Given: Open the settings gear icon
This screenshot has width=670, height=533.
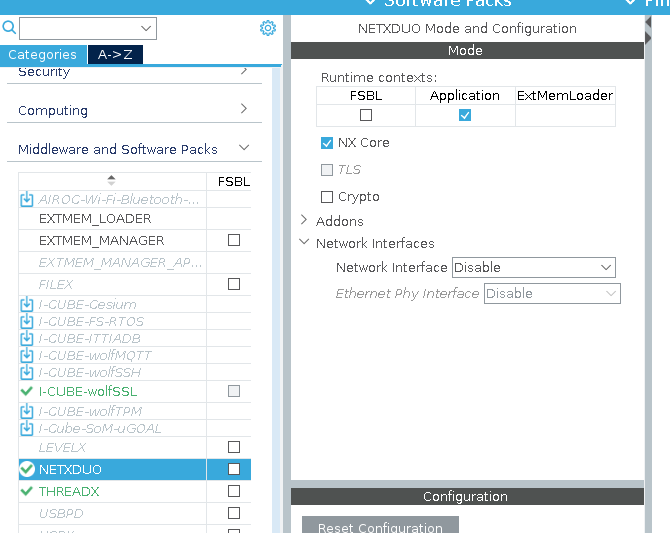Looking at the screenshot, I should click(268, 28).
